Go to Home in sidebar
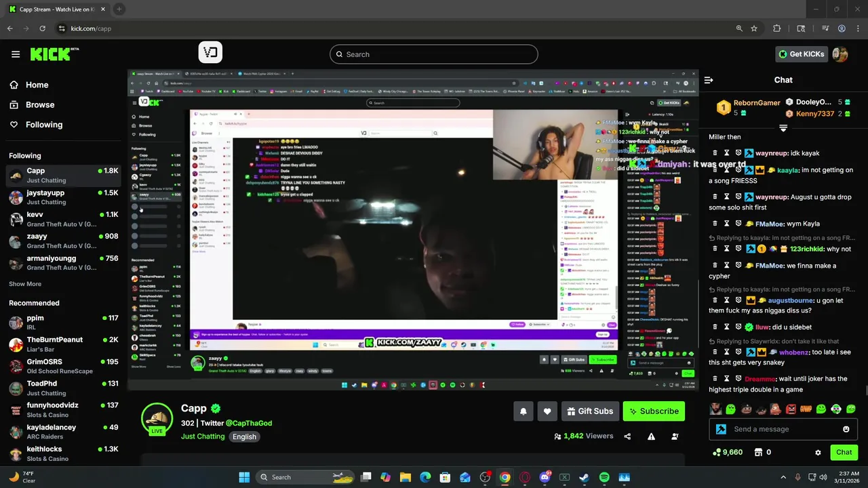868x488 pixels. pyautogui.click(x=28, y=85)
